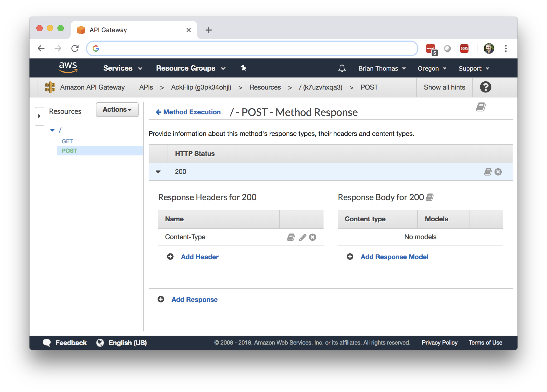The width and height of the screenshot is (547, 392).
Task: Click the notifications bell icon
Action: pyautogui.click(x=342, y=68)
